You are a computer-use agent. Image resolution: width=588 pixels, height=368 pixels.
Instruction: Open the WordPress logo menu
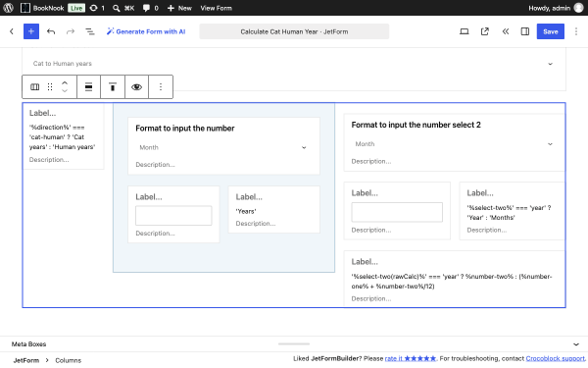pyautogui.click(x=8, y=8)
